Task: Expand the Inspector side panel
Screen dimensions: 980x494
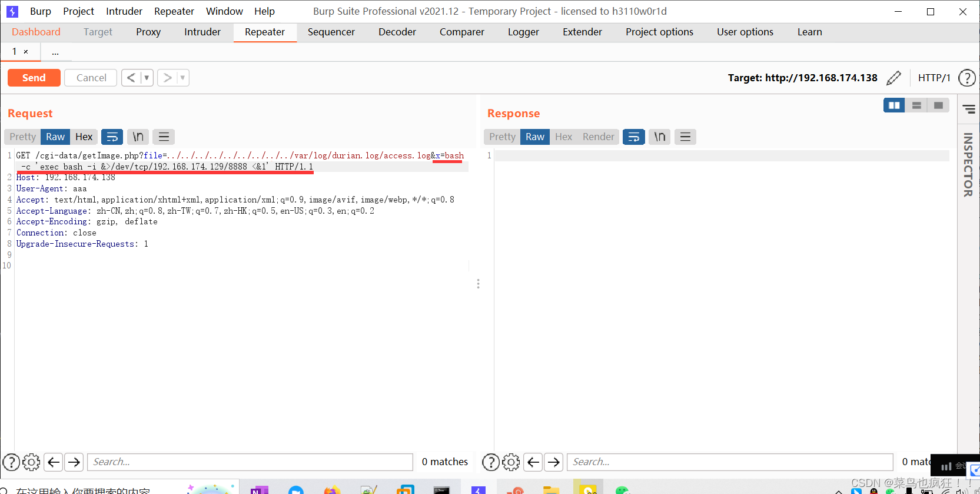Action: [968, 165]
